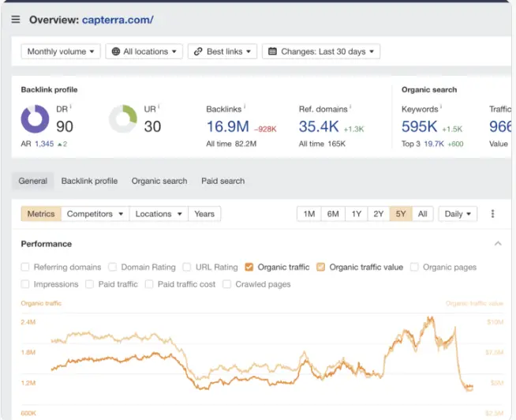Viewport: 516px width, 420px height.
Task: Click the calendar icon in Changes filter
Action: pyautogui.click(x=272, y=51)
